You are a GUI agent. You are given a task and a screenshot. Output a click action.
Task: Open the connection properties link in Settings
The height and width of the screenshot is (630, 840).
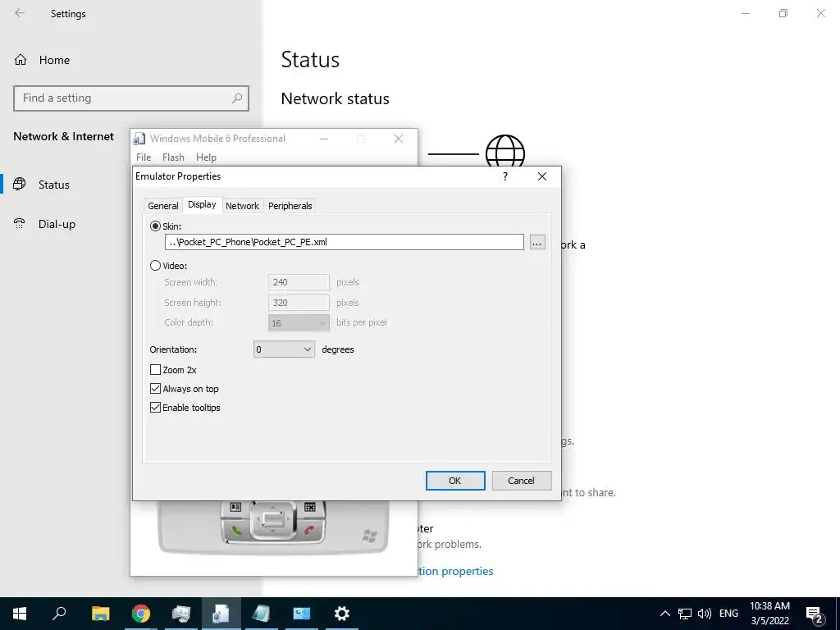[455, 571]
